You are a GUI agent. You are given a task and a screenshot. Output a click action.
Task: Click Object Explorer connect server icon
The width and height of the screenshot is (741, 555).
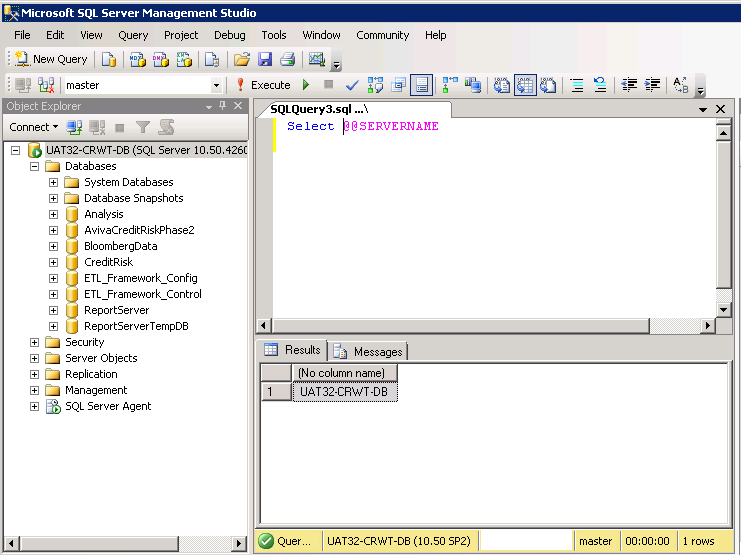74,127
